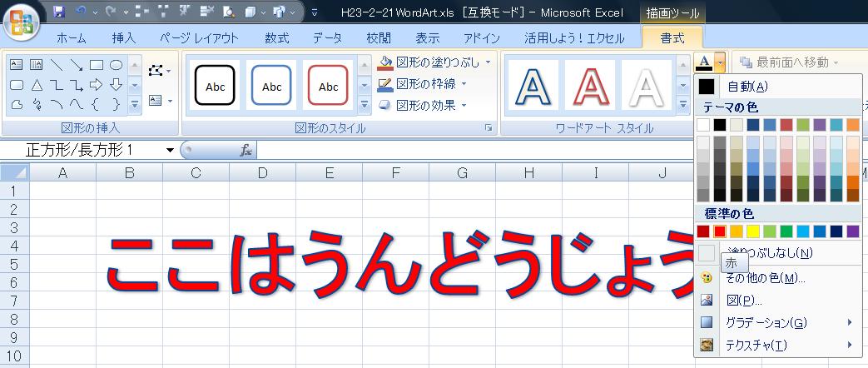Expand the shape styles gallery More arrow

tap(364, 104)
